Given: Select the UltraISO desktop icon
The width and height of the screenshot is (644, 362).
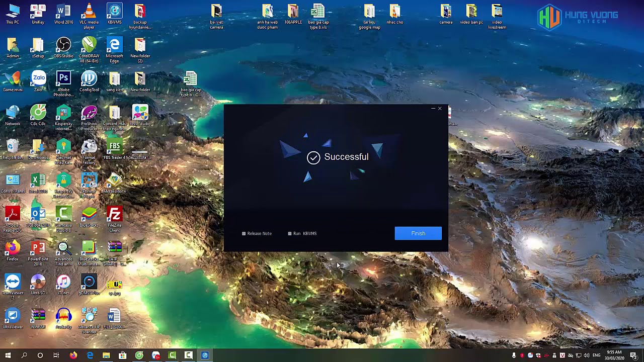Looking at the screenshot, I should pos(38,285).
